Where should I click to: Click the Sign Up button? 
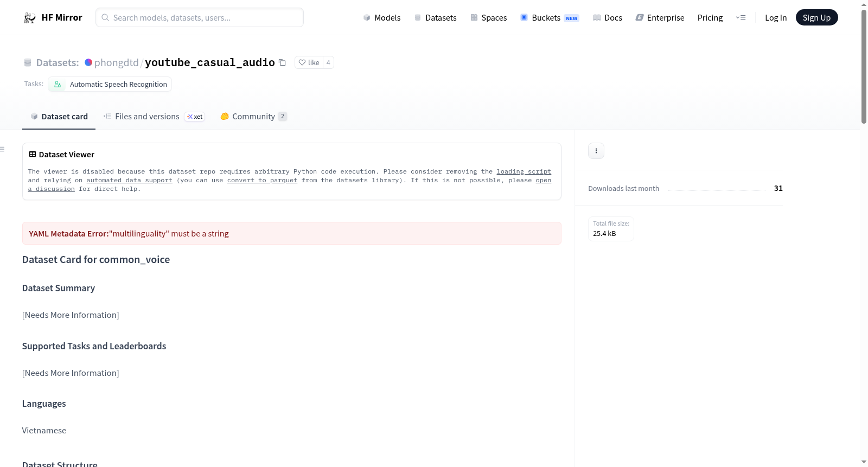tap(816, 17)
